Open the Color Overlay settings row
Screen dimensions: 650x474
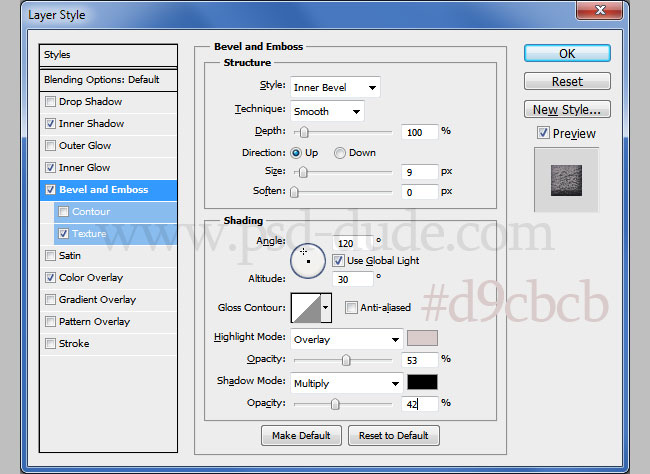click(108, 277)
